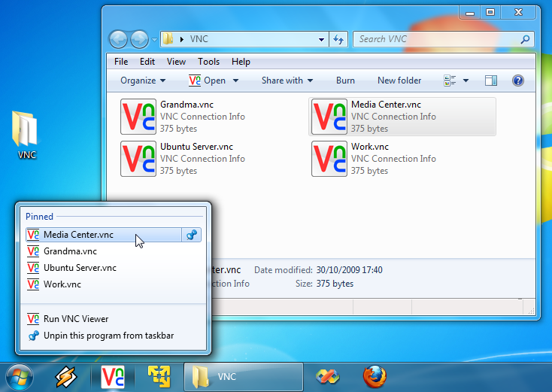Launch Firefox from the taskbar

coord(375,376)
